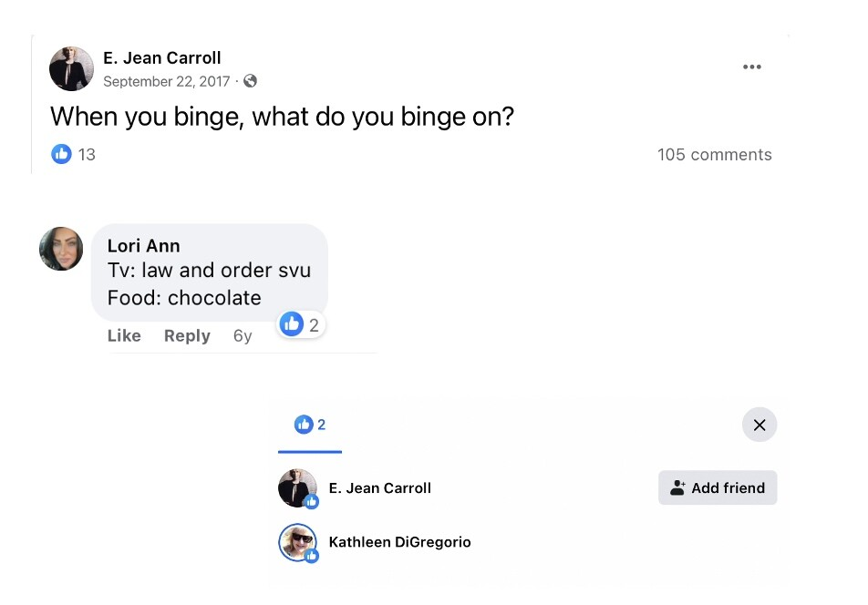Click the like reaction badge on Lori Ann's comment
Image resolution: width=868 pixels, height=605 pixels.
pyautogui.click(x=302, y=324)
